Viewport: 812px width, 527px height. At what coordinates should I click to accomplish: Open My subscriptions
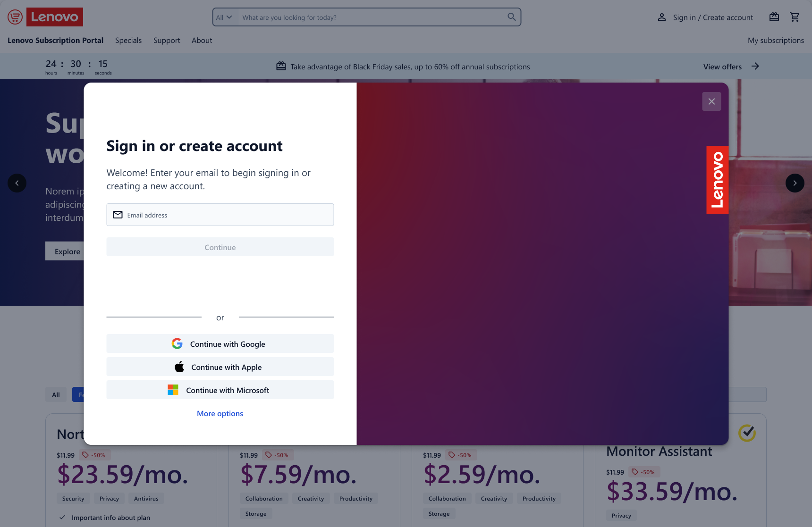tap(776, 41)
